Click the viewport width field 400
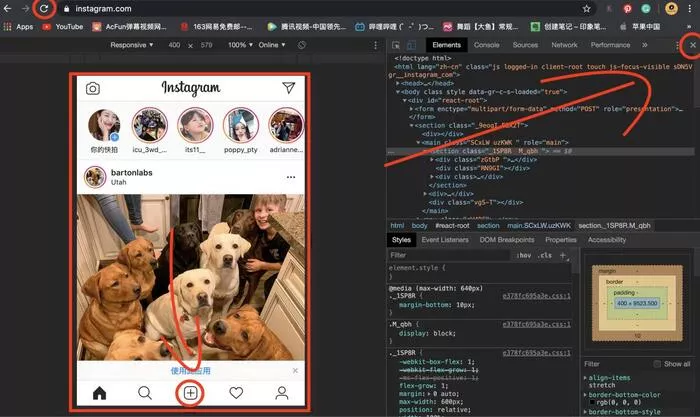 point(174,45)
